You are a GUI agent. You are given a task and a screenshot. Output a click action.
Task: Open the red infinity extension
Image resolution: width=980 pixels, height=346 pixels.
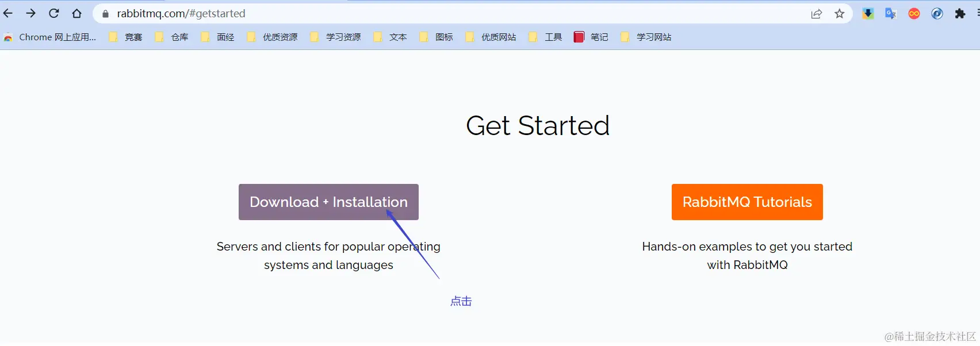click(914, 14)
